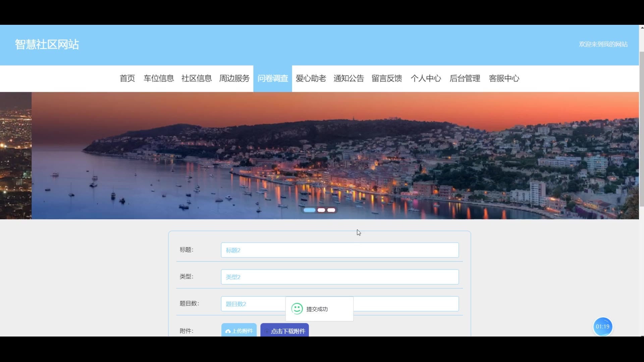The image size is (644, 362).
Task: Select the highlighted 问卷调查 tab
Action: (x=273, y=78)
